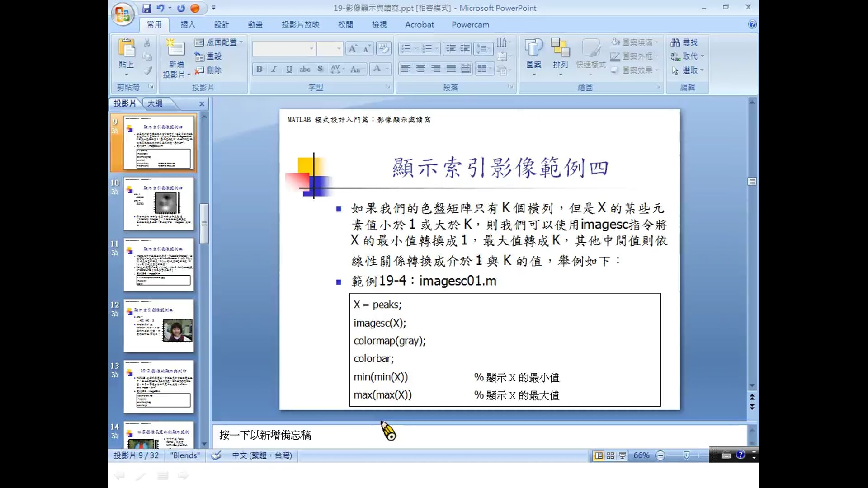Image resolution: width=868 pixels, height=488 pixels.
Task: Toggle Bold formatting
Action: (259, 69)
